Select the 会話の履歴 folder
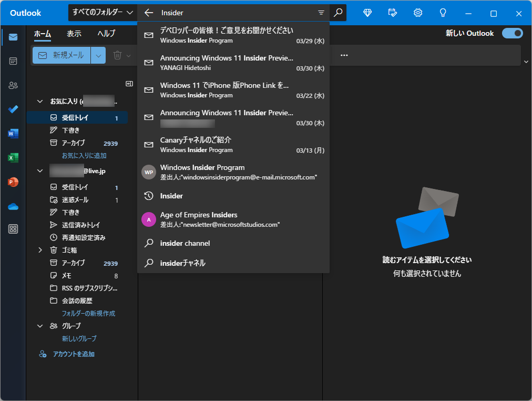 [77, 300]
